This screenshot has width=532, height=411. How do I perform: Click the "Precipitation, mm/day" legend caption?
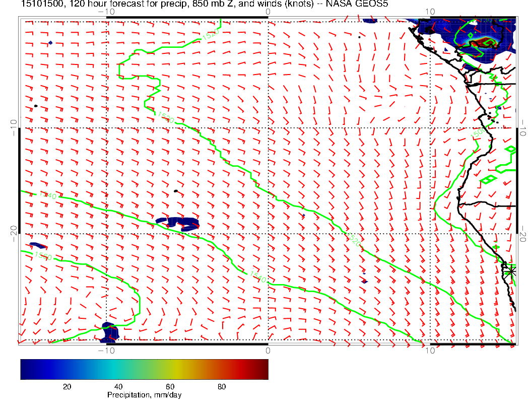(x=144, y=395)
